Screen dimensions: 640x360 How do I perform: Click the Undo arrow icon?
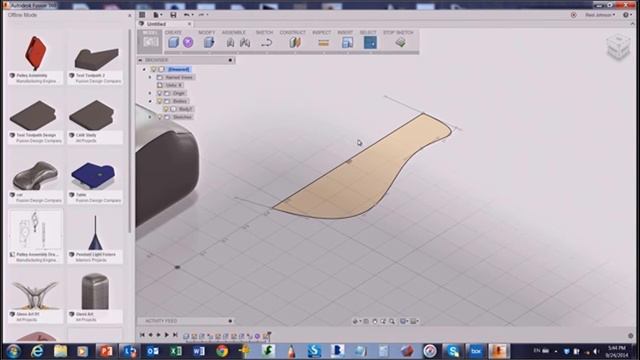click(187, 15)
